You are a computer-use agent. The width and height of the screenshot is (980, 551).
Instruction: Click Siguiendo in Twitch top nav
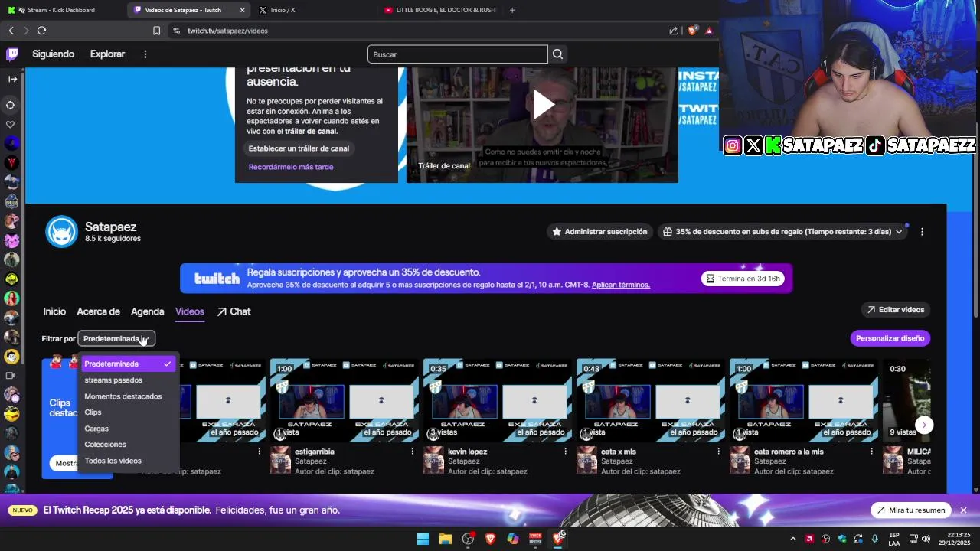coord(54,54)
